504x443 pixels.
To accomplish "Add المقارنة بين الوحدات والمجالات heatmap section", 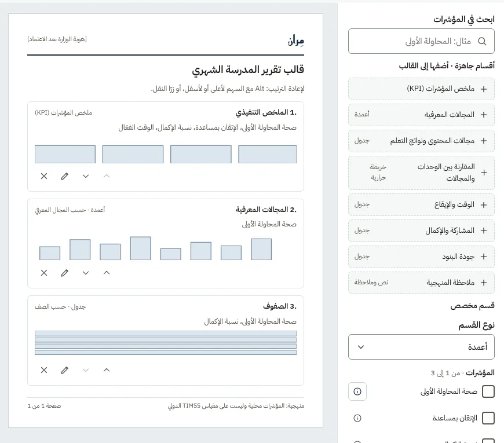I will [x=421, y=173].
